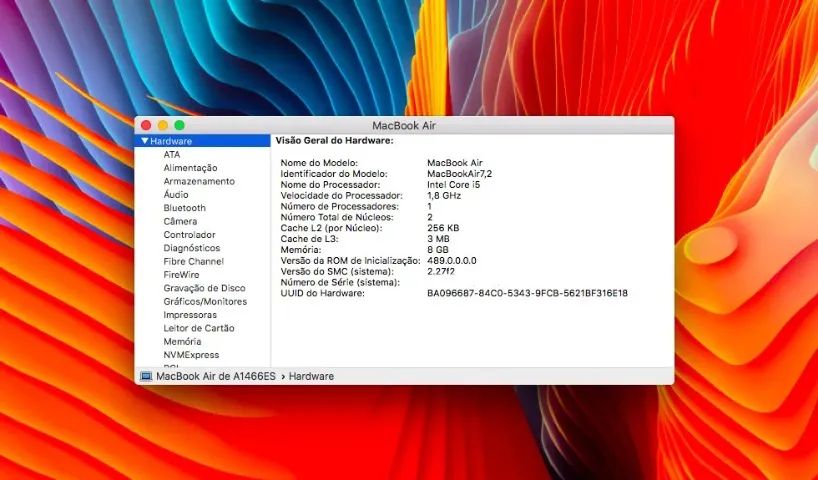Click the 'Intel Core i5' processor value
Screen dimensions: 818x480
(x=453, y=185)
